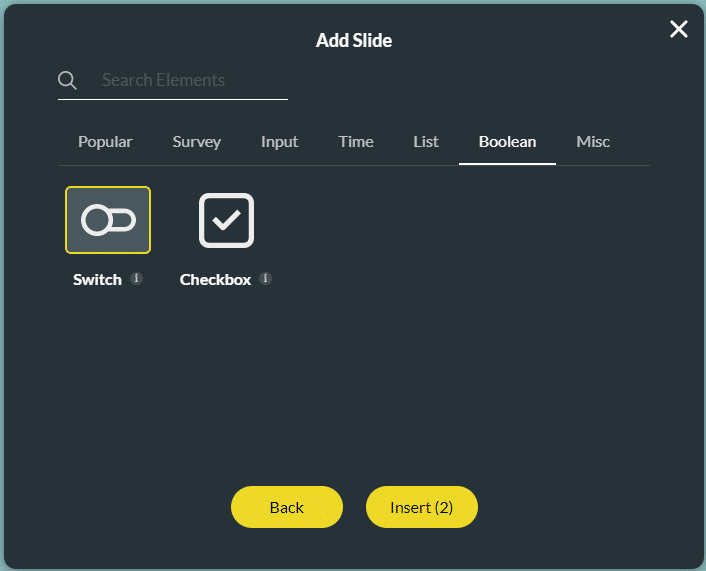The width and height of the screenshot is (706, 571).
Task: Click the magnifying glass search icon
Action: coord(67,80)
